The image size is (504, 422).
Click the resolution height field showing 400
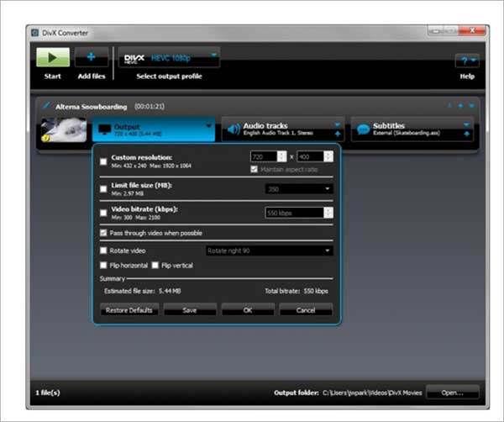(x=311, y=156)
